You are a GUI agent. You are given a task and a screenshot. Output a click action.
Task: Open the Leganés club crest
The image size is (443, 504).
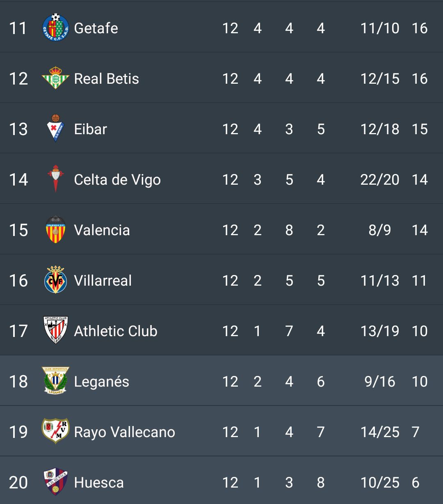[55, 381]
